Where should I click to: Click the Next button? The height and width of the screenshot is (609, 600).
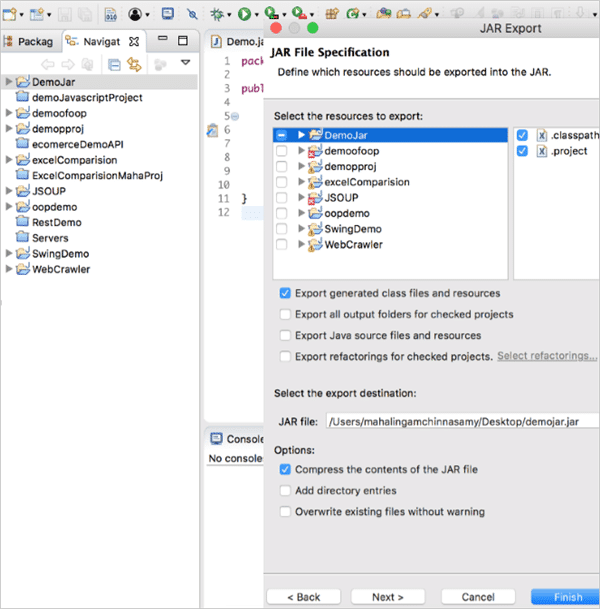pyautogui.click(x=388, y=597)
